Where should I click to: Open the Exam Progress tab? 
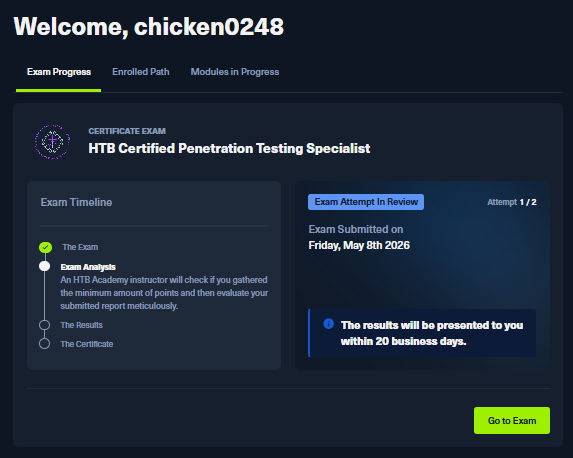click(59, 72)
